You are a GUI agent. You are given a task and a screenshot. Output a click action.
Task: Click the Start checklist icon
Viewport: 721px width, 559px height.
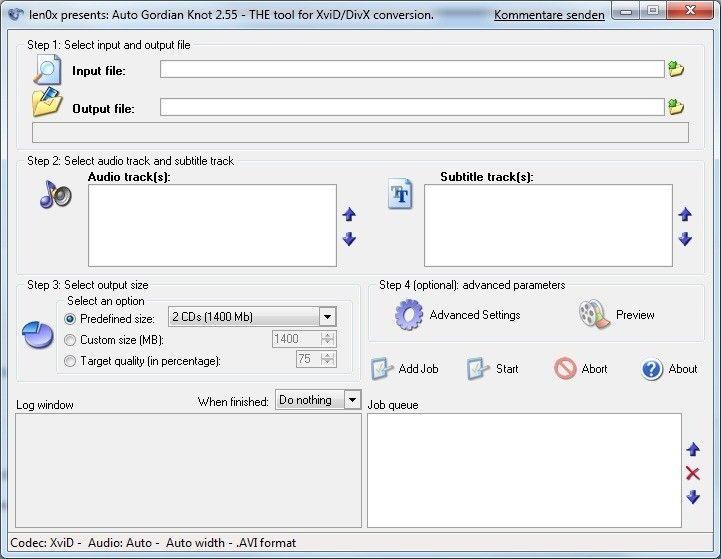(478, 369)
